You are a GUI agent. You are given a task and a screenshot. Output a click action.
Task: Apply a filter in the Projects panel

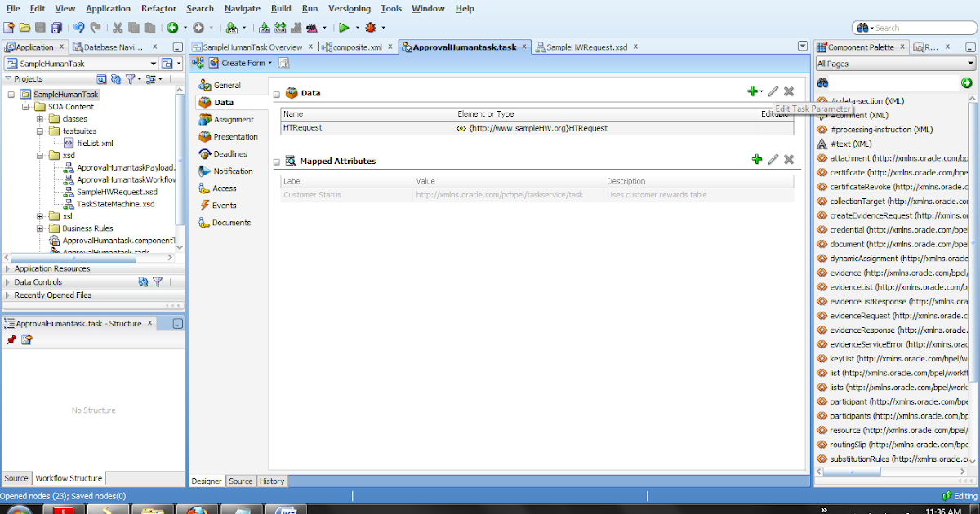pyautogui.click(x=131, y=78)
